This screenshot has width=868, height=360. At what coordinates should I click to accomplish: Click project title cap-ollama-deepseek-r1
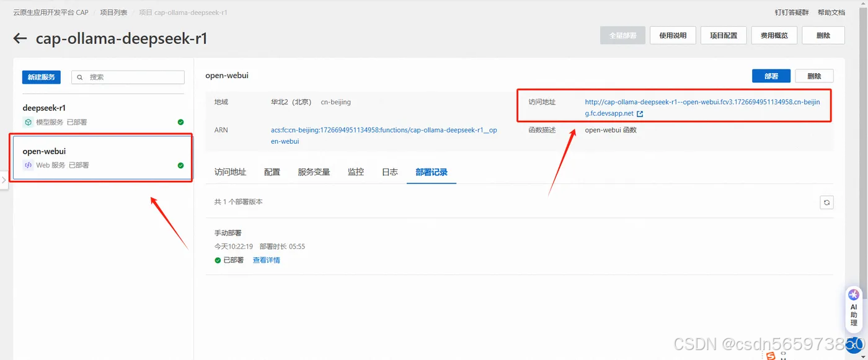tap(122, 38)
